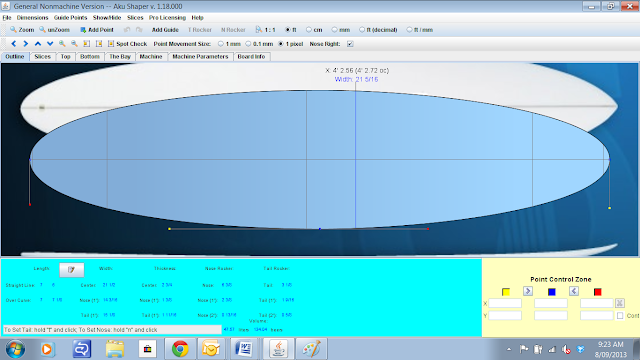The image size is (640, 360).
Task: Open the Help menu
Action: pyautogui.click(x=198, y=18)
